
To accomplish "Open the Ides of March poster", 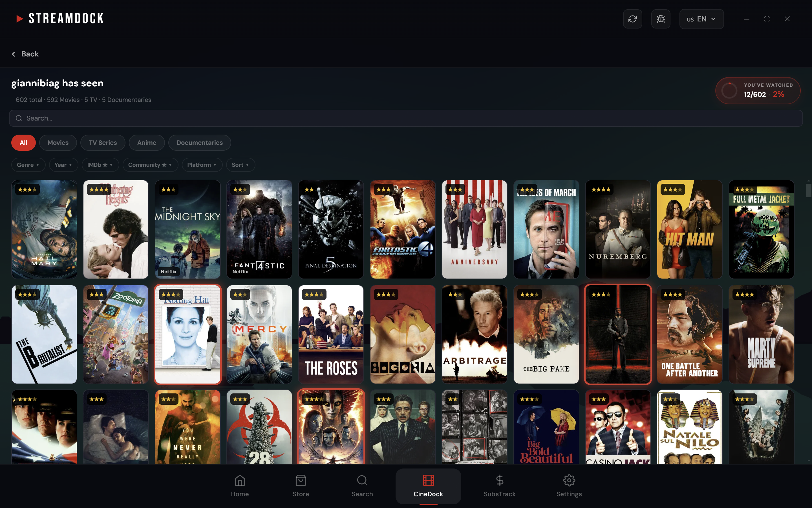I will pos(546,229).
